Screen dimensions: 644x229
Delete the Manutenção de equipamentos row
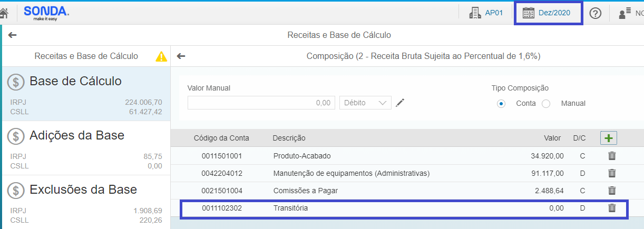(x=612, y=173)
